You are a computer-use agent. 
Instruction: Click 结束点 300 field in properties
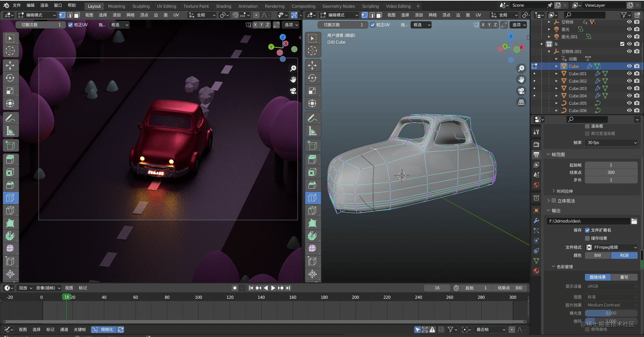[611, 173]
